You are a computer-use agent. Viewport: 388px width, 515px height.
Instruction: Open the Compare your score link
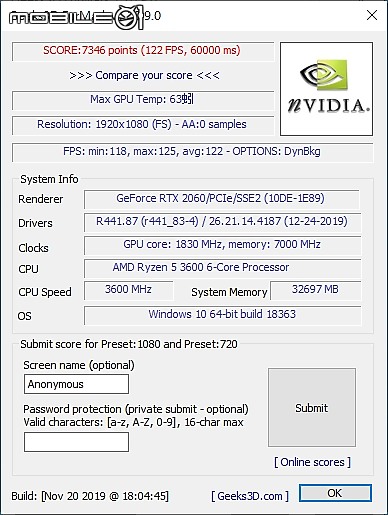[144, 75]
